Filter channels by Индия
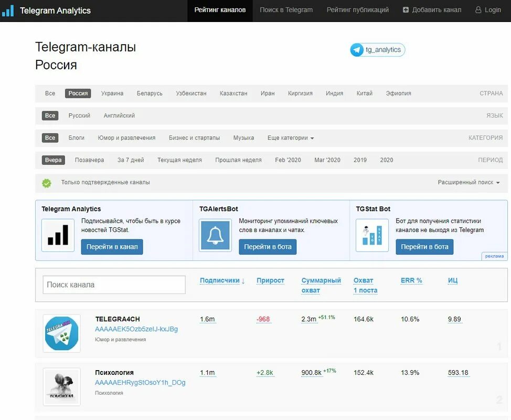Screen dimensions: 511x420 click(x=334, y=93)
